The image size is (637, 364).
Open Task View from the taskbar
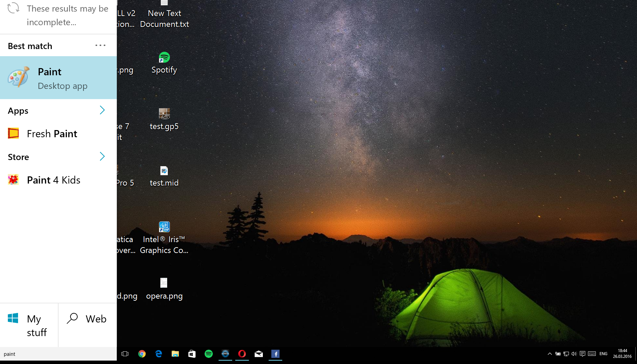125,354
